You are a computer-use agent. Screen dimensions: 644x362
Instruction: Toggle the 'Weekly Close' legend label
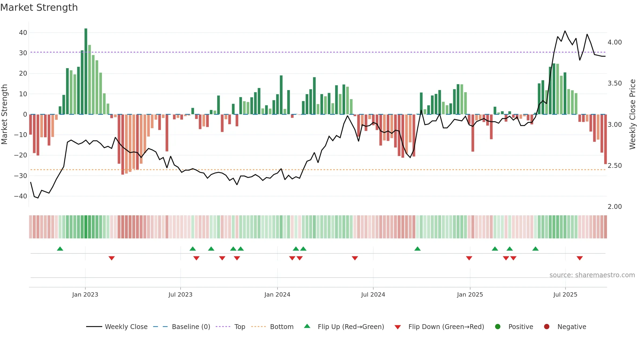126,327
